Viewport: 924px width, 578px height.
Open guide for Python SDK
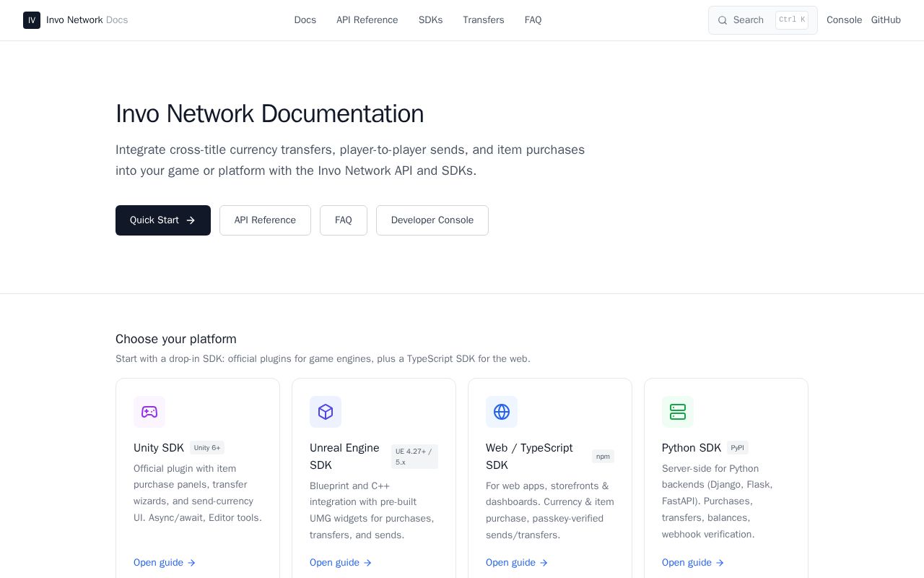click(x=693, y=563)
